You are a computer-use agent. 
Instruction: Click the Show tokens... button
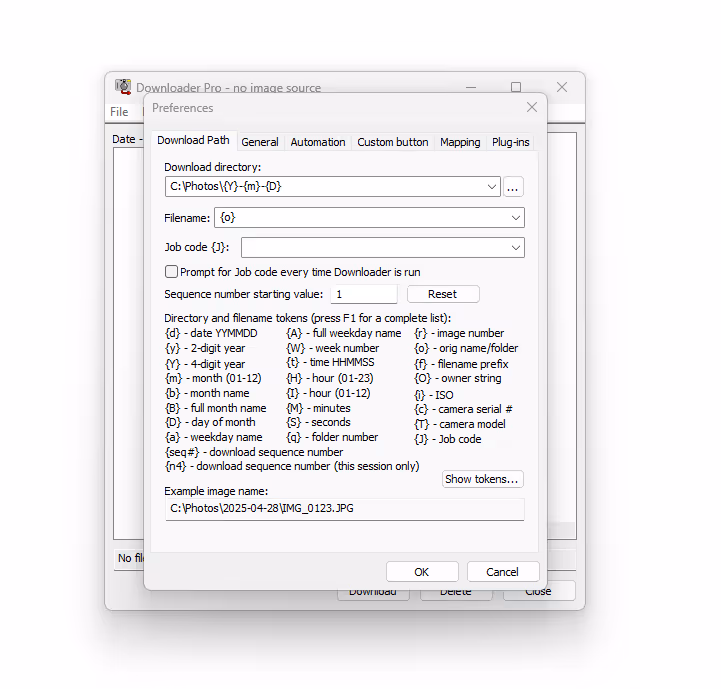[x=482, y=479]
